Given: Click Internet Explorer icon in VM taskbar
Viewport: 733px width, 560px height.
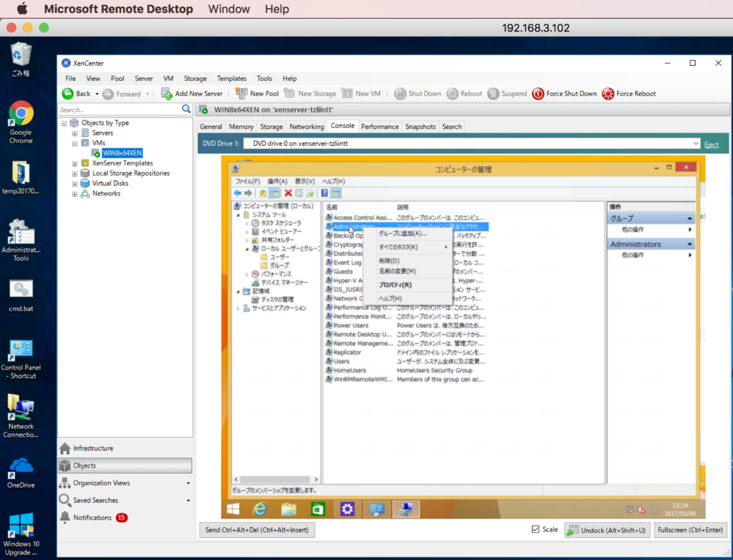Looking at the screenshot, I should (260, 508).
